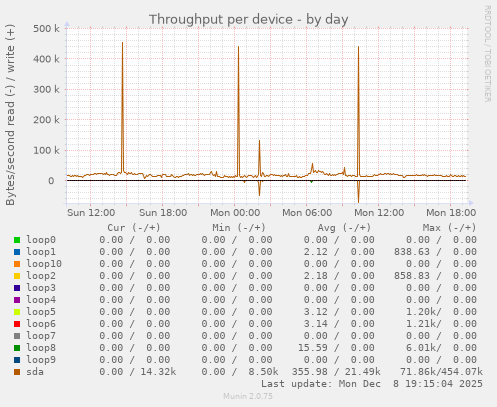Click the graph title 'Throughput per device - by day'
This screenshot has width=497, height=407.
tap(249, 20)
